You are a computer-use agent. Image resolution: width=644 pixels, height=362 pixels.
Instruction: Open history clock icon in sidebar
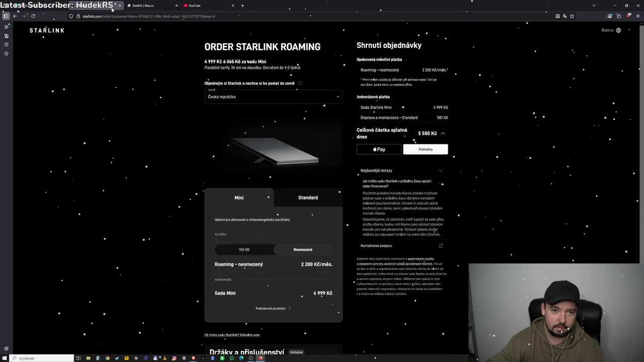click(6, 45)
